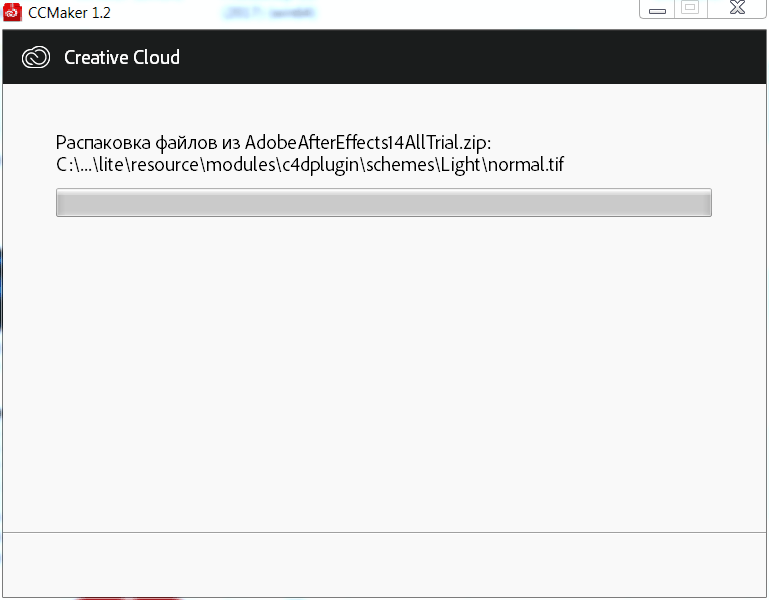Screen dimensions: 769x600
Task: Click the CCMaker 1.2 window title text
Action: pyautogui.click(x=69, y=13)
